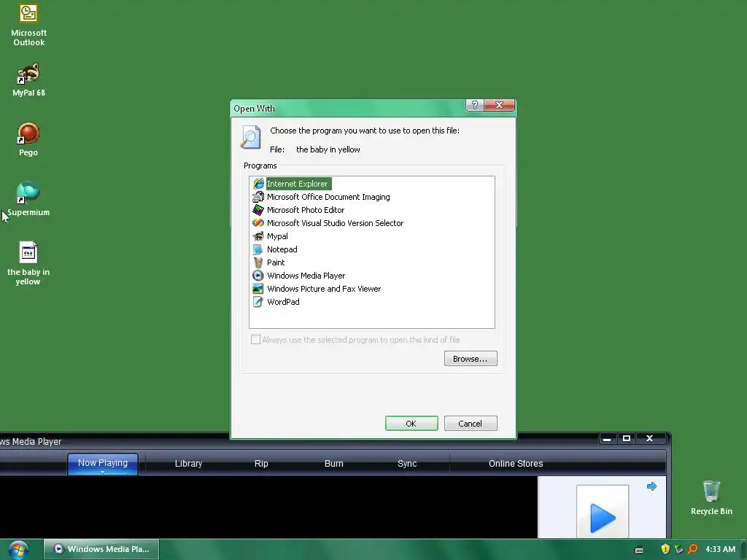Click the Open With dialog title bar
747x560 pixels.
click(x=348, y=108)
